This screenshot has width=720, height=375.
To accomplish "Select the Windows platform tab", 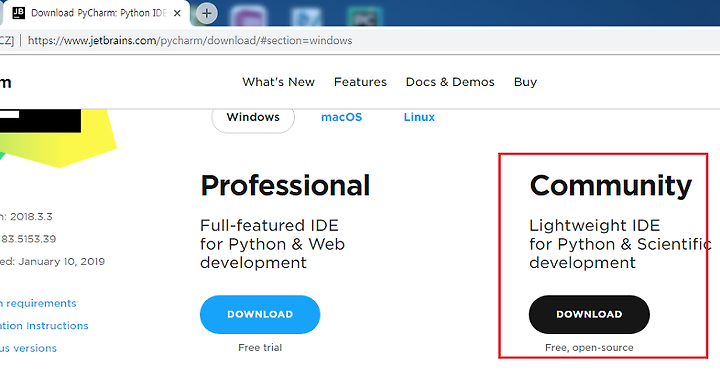I will click(x=253, y=118).
